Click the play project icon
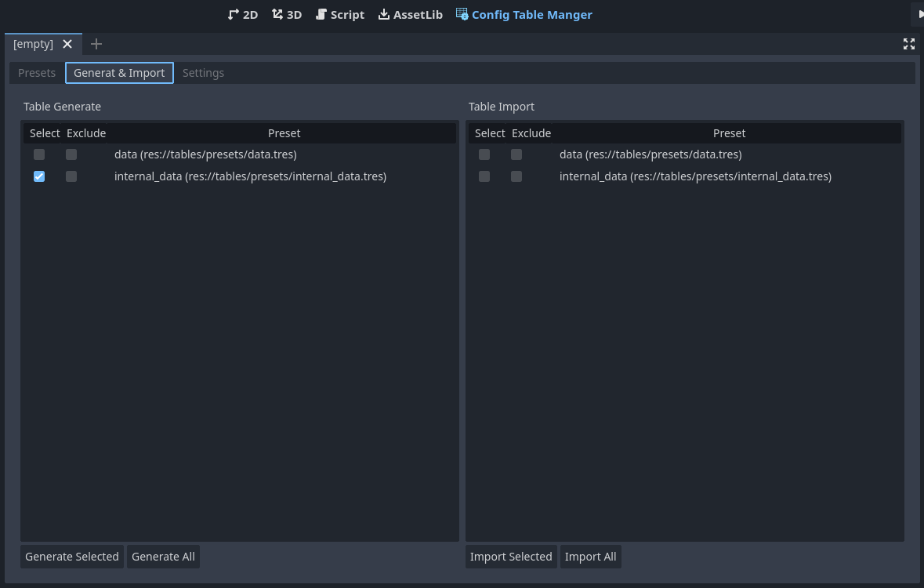924x588 pixels. click(x=920, y=15)
